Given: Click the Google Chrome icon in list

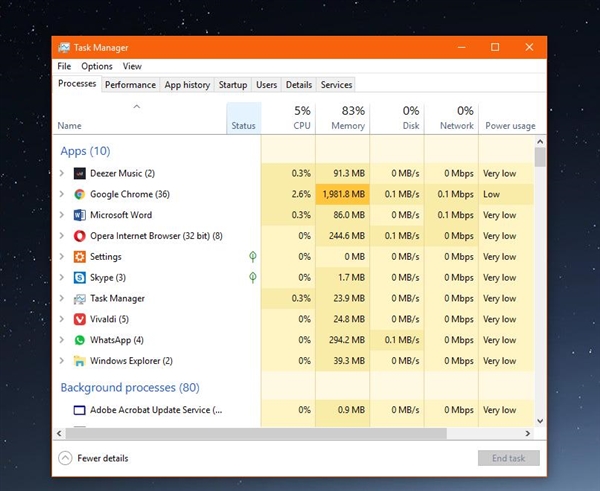Looking at the screenshot, I should tap(80, 194).
